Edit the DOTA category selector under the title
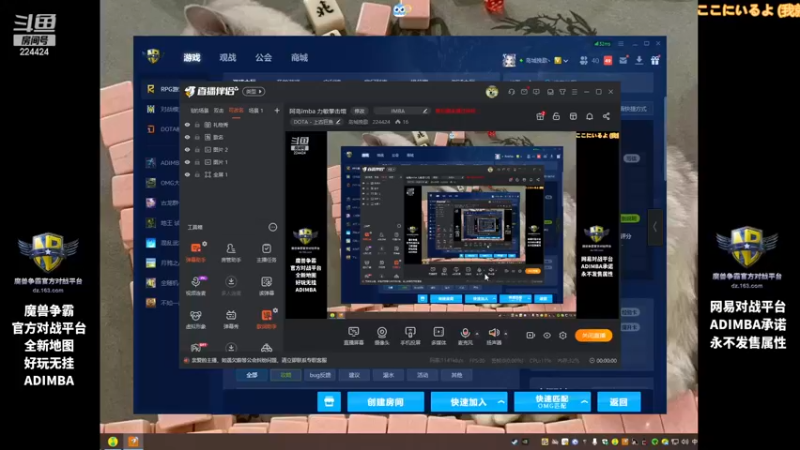The height and width of the screenshot is (450, 800). point(317,122)
